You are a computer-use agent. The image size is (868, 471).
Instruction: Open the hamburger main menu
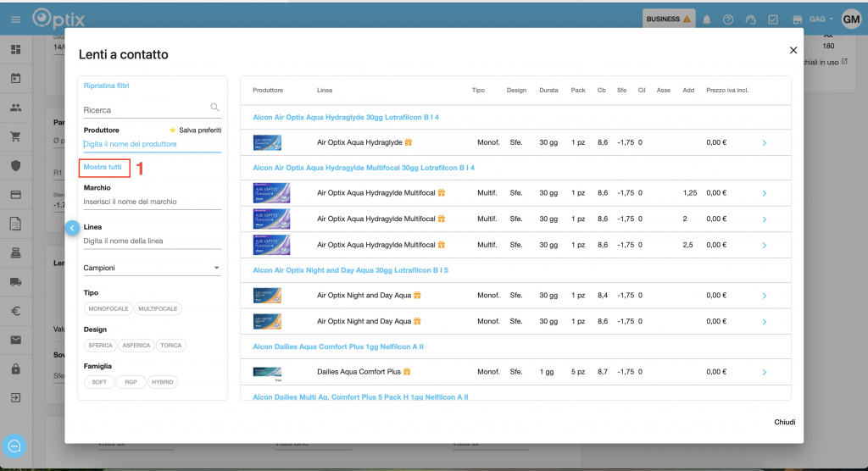pos(15,19)
